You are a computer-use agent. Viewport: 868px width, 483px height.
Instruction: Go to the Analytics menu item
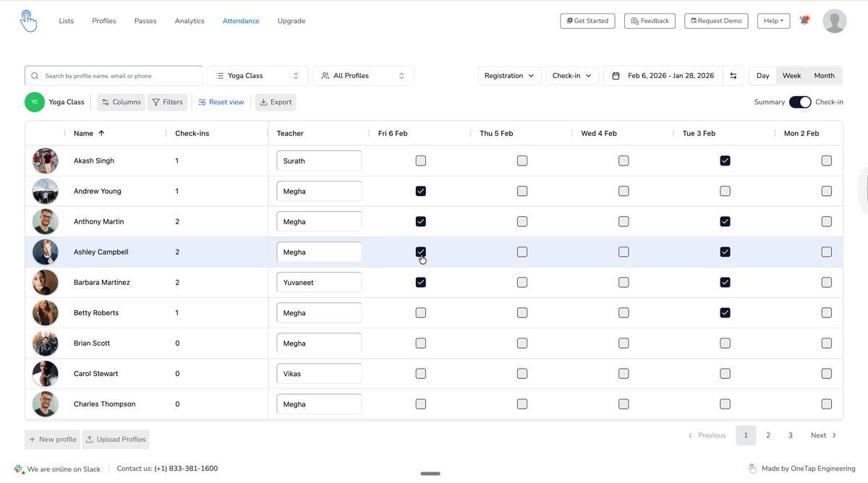tap(190, 21)
